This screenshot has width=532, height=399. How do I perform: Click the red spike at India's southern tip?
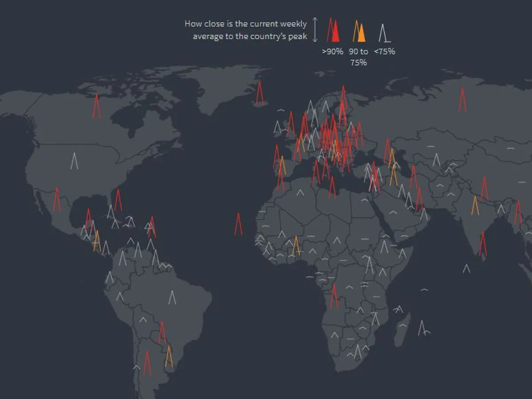pos(483,244)
